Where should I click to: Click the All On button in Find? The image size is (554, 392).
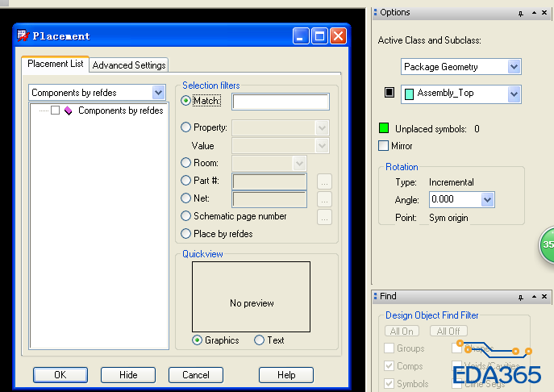point(402,332)
